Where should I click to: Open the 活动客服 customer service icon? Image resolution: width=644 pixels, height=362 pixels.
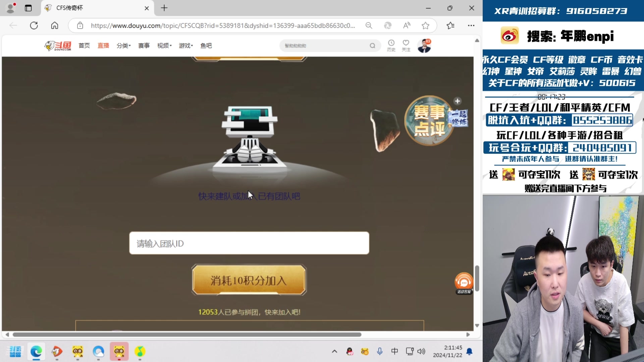[x=464, y=283]
